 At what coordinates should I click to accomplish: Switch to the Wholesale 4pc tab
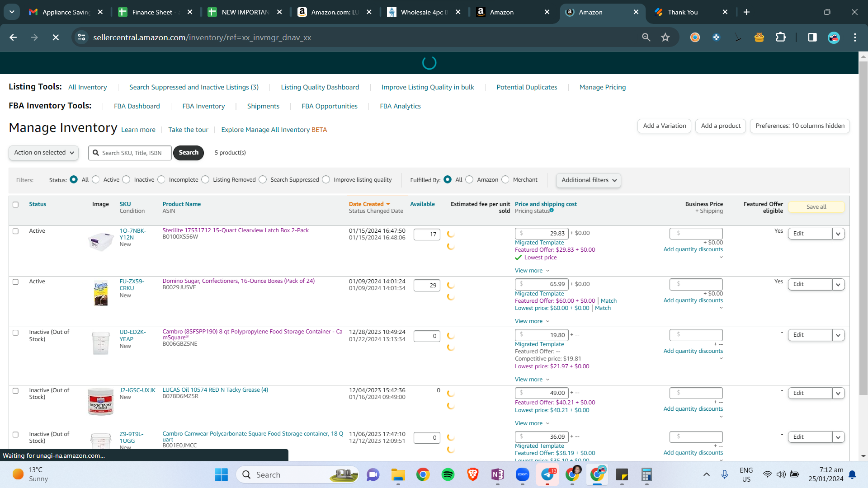pyautogui.click(x=424, y=12)
